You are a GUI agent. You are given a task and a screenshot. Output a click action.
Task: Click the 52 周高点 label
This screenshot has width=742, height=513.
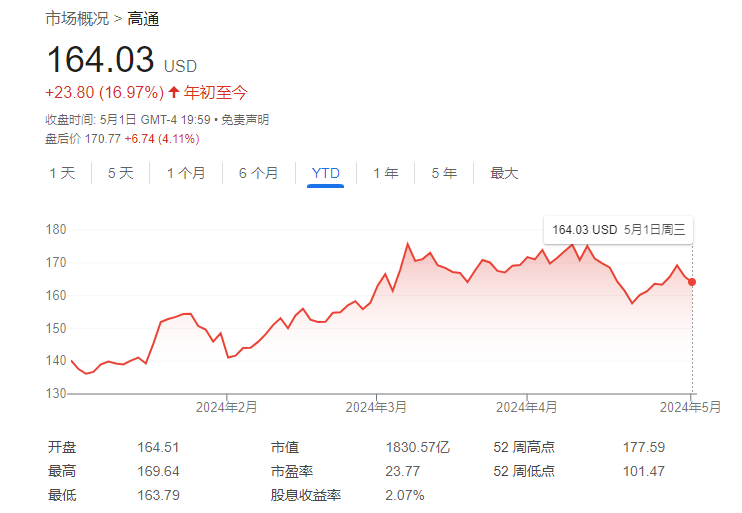524,447
